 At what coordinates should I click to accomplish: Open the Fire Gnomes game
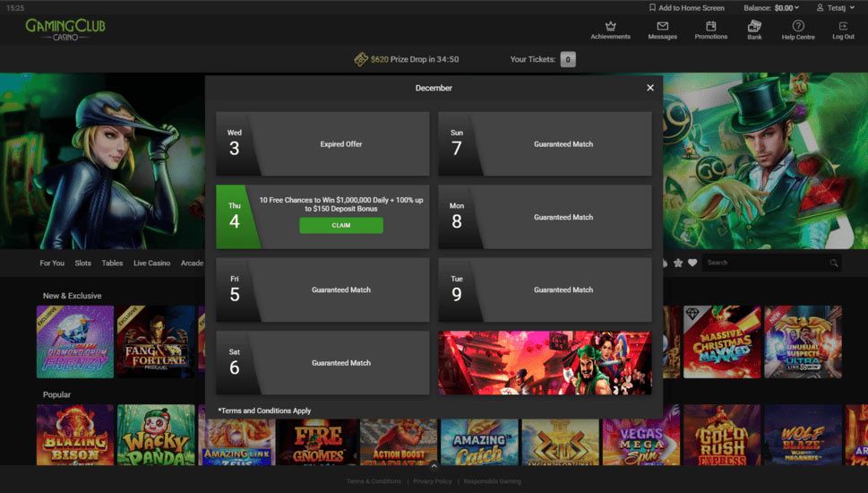coord(318,442)
